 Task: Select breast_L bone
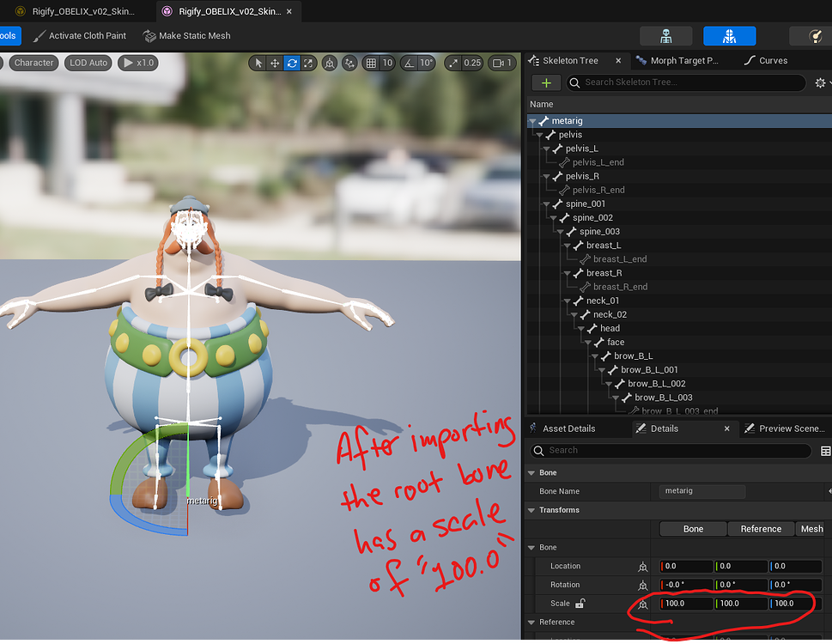pyautogui.click(x=604, y=245)
